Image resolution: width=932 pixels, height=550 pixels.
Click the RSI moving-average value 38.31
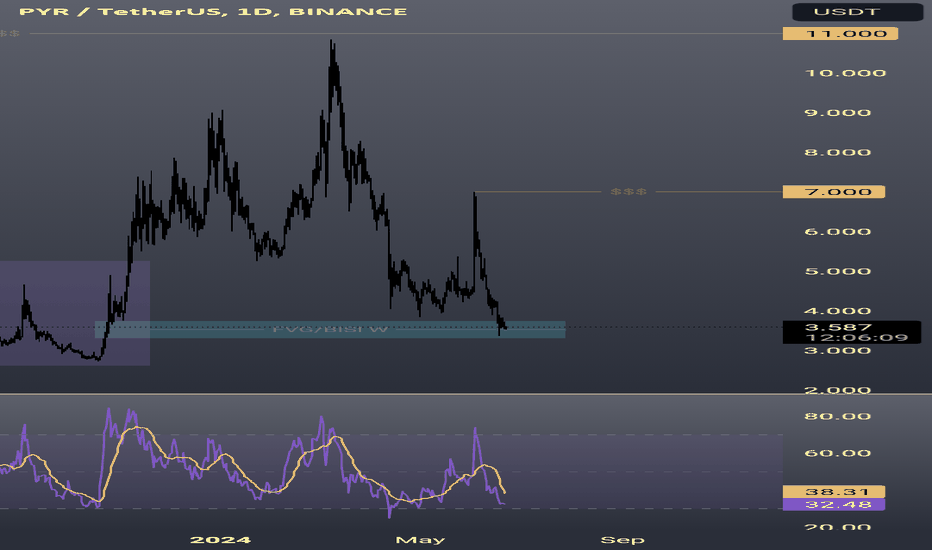(833, 492)
